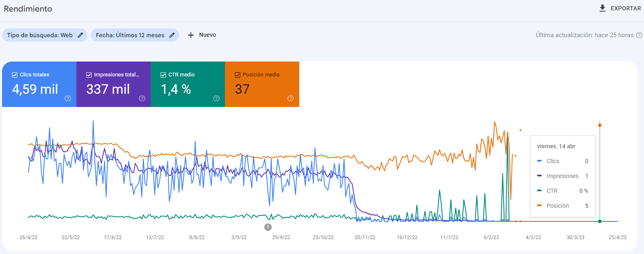Open help icon on Posición media card
The height and width of the screenshot is (254, 644).
coord(291,98)
